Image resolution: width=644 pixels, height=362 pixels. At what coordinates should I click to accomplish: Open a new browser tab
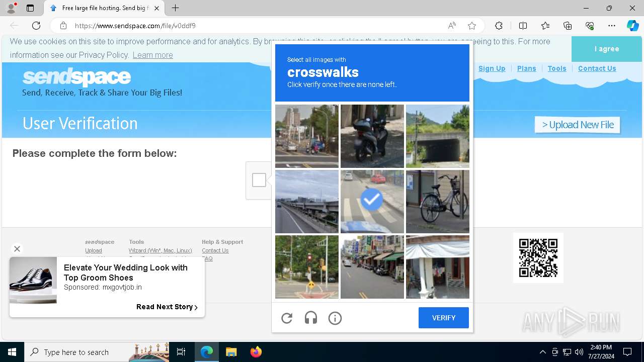coord(175,8)
